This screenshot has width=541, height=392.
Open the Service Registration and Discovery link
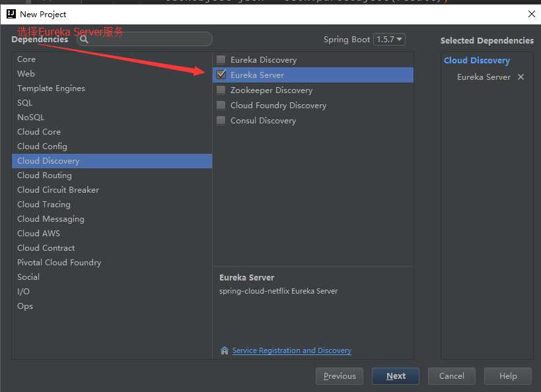[291, 350]
